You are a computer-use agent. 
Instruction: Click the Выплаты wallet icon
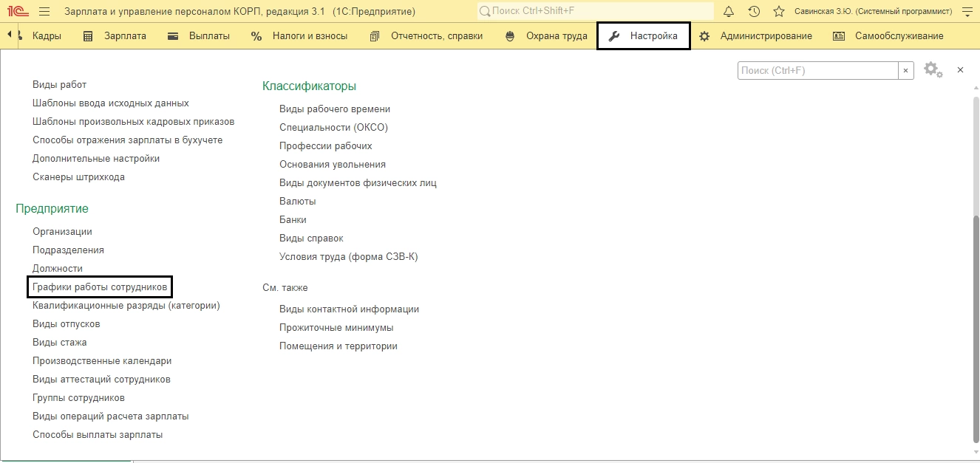click(x=173, y=36)
